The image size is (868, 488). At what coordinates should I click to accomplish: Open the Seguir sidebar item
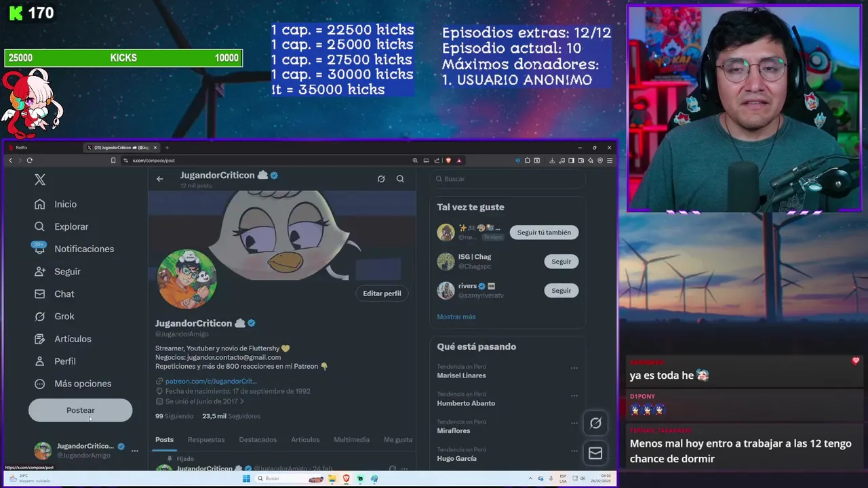coord(58,271)
